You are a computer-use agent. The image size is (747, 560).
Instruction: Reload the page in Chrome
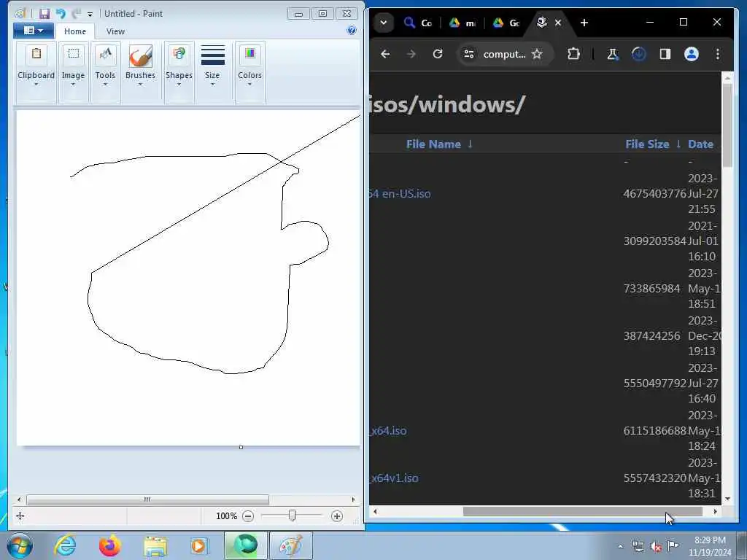pyautogui.click(x=438, y=54)
